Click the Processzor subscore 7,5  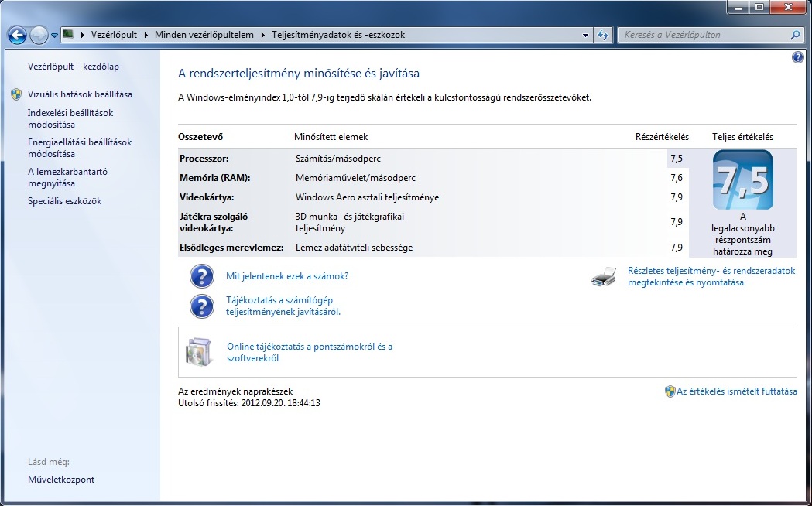pos(677,159)
